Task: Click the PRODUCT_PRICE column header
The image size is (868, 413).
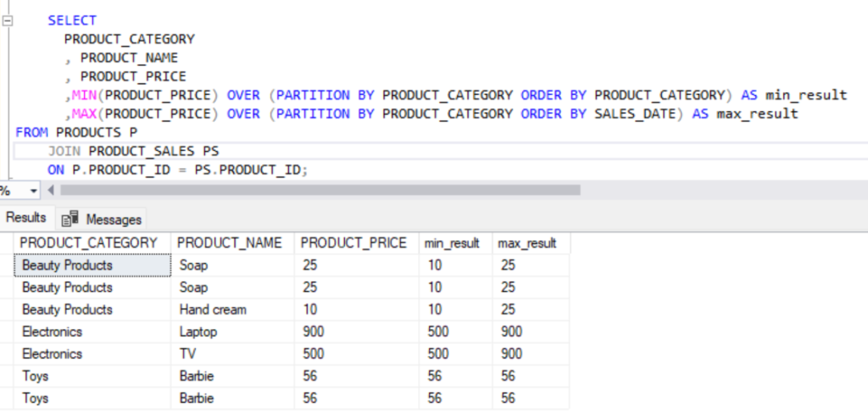Action: pos(353,243)
